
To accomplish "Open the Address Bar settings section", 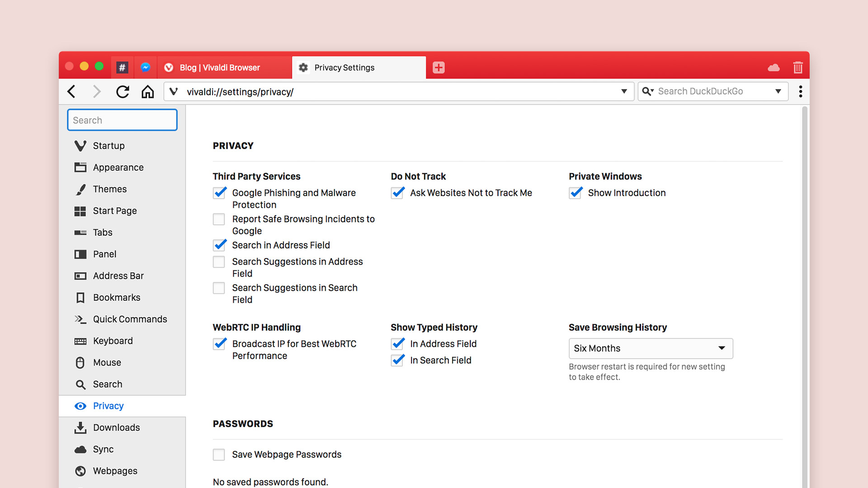I will [x=122, y=276].
